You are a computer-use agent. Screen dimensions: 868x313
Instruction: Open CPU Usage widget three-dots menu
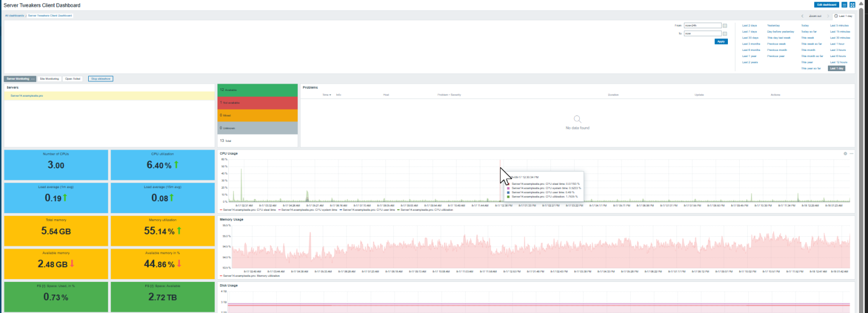851,154
